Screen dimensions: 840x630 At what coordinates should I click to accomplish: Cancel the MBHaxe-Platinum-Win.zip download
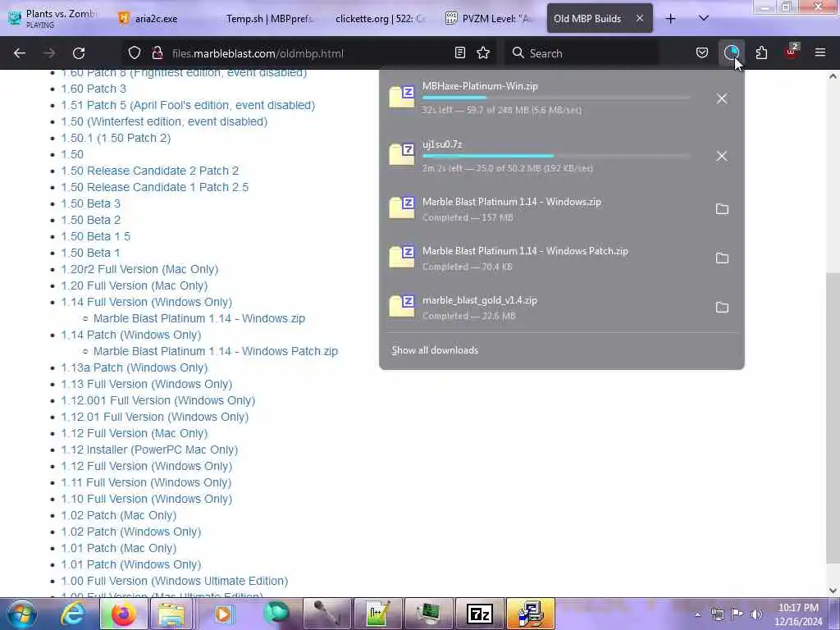722,98
